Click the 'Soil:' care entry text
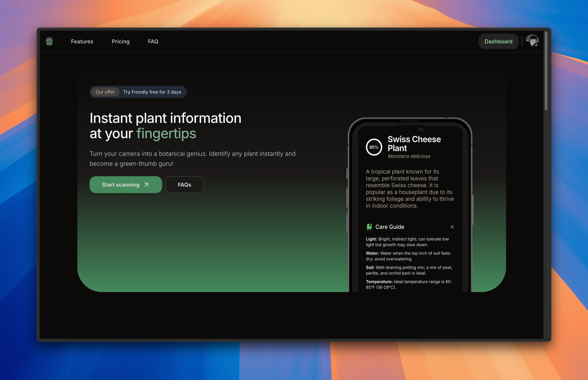The image size is (588, 380). point(409,270)
